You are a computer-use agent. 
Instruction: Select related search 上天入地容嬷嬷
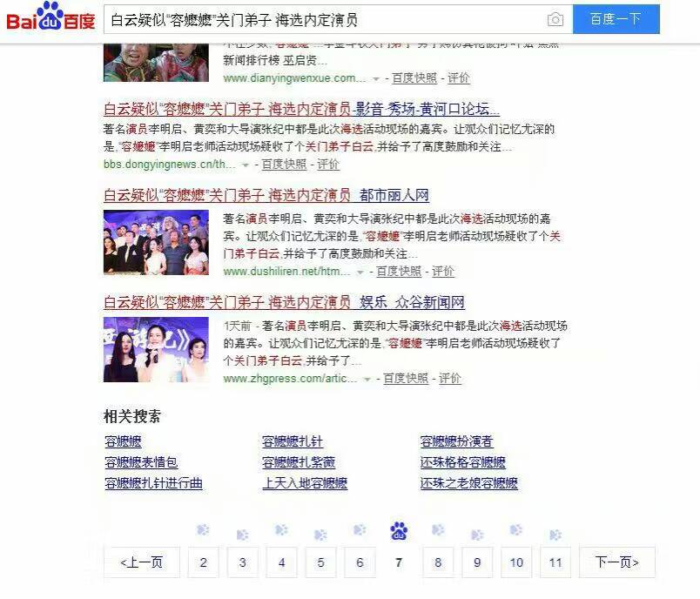305,483
